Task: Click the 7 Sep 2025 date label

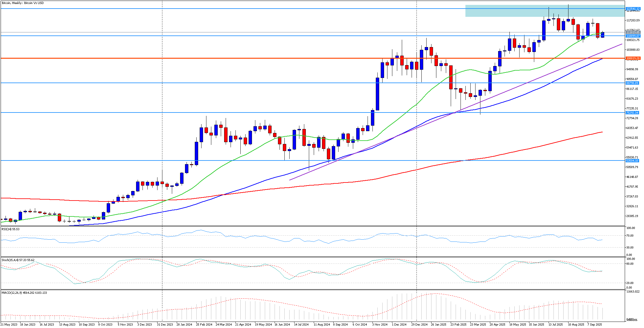Action: pos(595,325)
